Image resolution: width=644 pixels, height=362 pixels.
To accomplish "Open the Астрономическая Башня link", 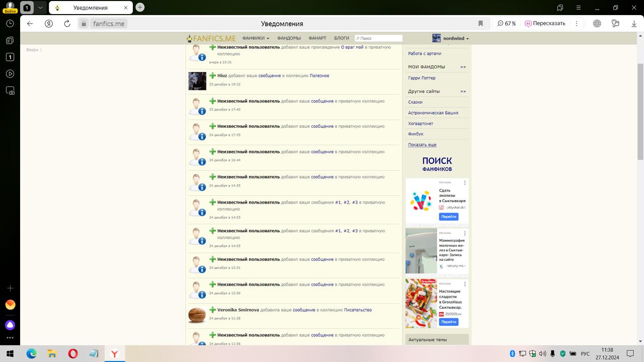I will [433, 113].
